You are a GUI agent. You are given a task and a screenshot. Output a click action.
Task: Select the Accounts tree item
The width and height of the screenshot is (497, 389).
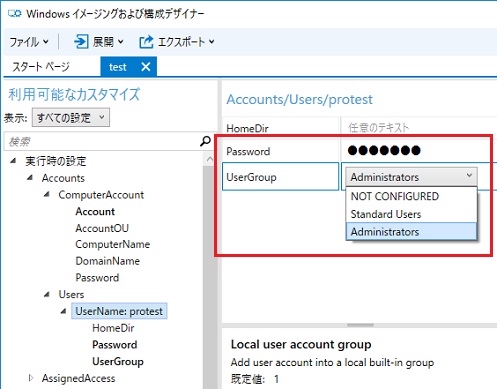click(63, 178)
